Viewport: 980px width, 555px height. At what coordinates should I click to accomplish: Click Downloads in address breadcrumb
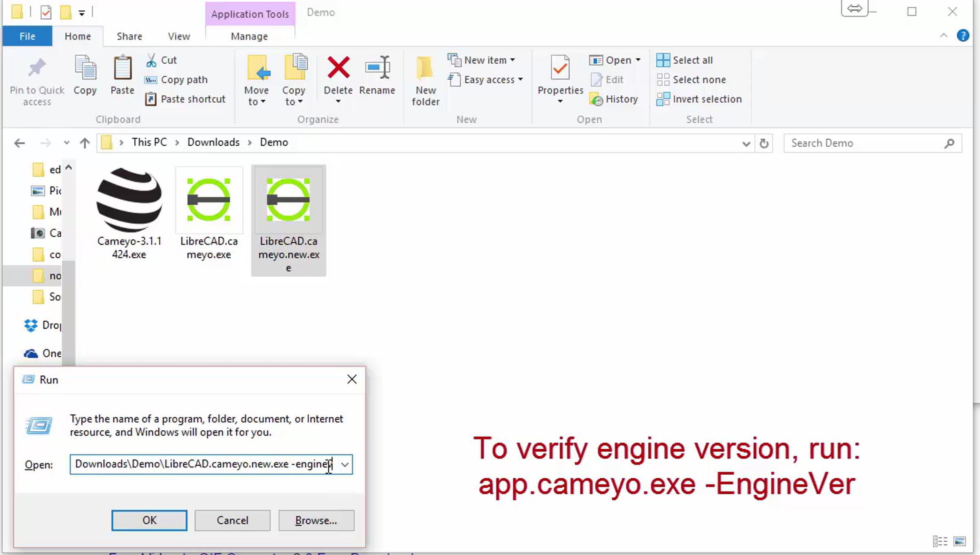click(x=213, y=142)
